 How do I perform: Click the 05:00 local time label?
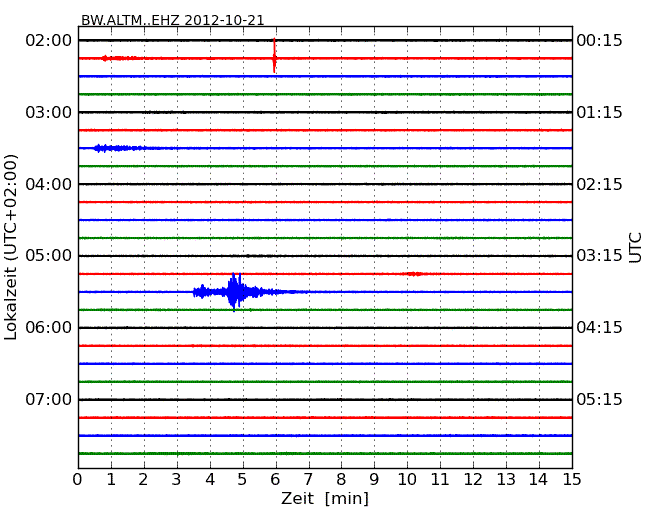coord(49,255)
